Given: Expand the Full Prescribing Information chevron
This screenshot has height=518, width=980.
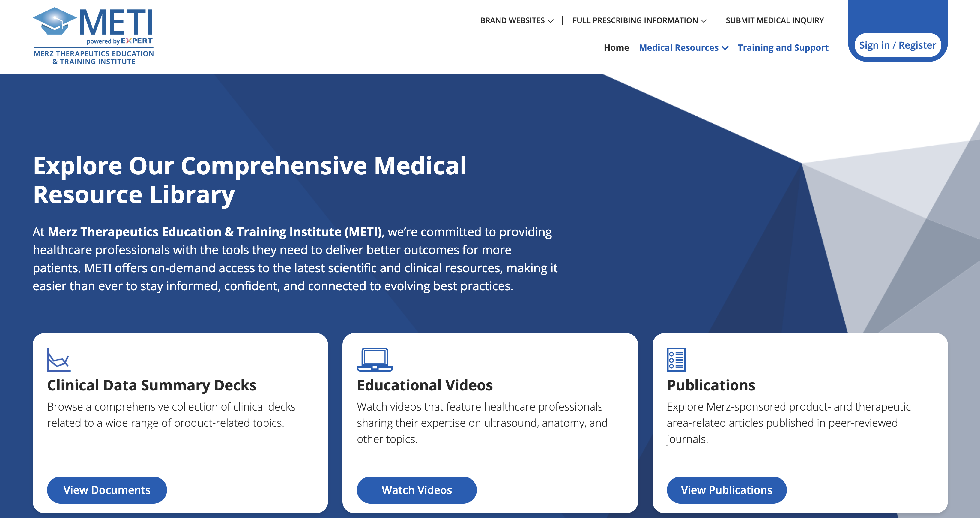Looking at the screenshot, I should (x=704, y=21).
